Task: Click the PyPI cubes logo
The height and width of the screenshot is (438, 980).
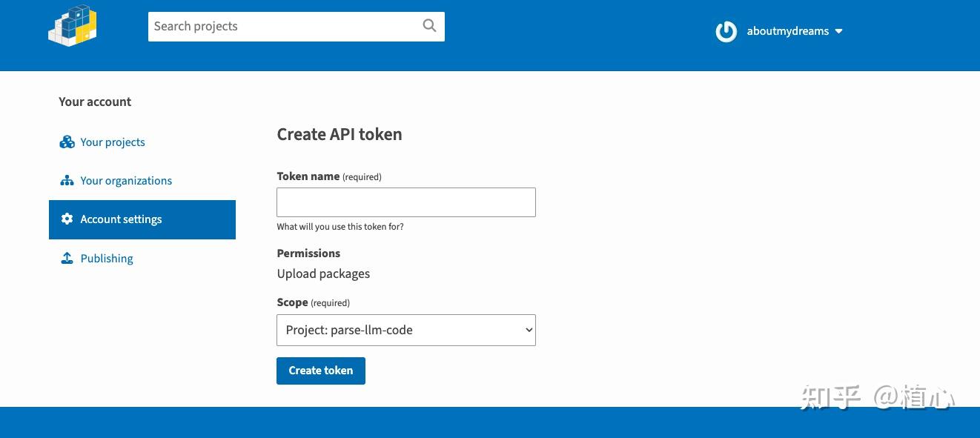Action: click(x=73, y=27)
